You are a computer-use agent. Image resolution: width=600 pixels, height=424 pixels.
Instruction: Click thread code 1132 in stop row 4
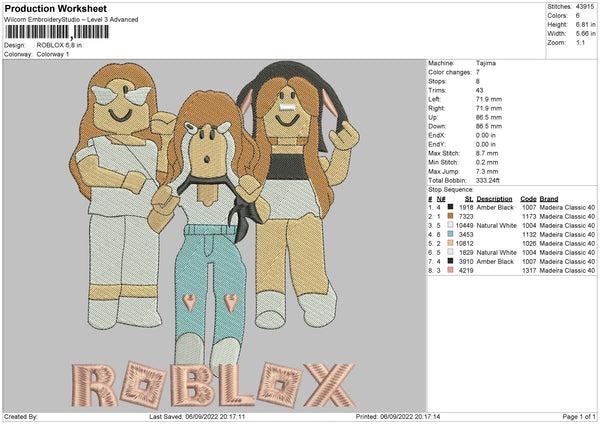(529, 235)
